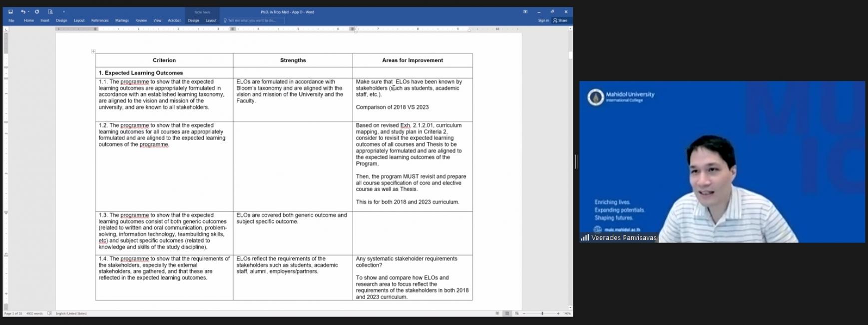Go to the Review tab
Viewport: 868px width, 325px height.
point(141,20)
